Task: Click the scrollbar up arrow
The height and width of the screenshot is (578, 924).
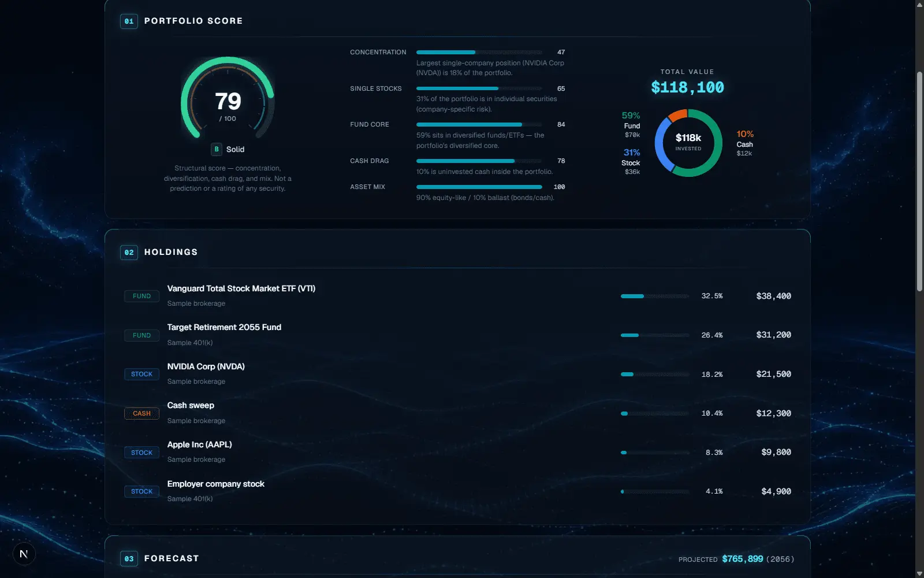Action: (x=919, y=4)
